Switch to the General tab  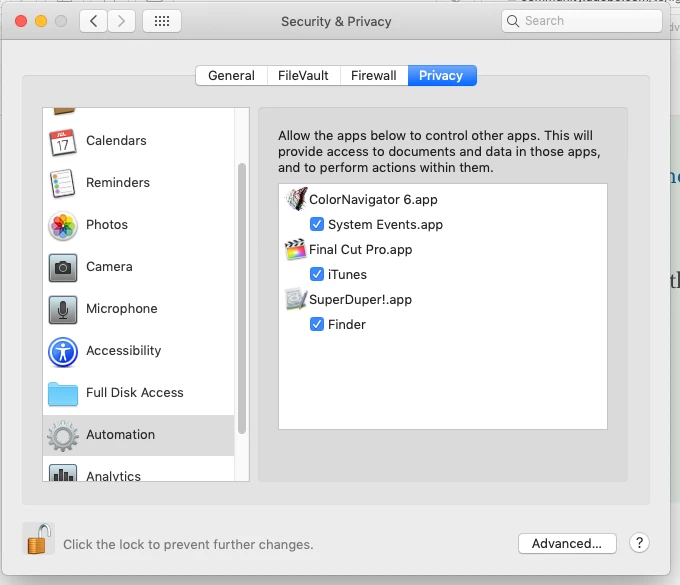point(231,75)
